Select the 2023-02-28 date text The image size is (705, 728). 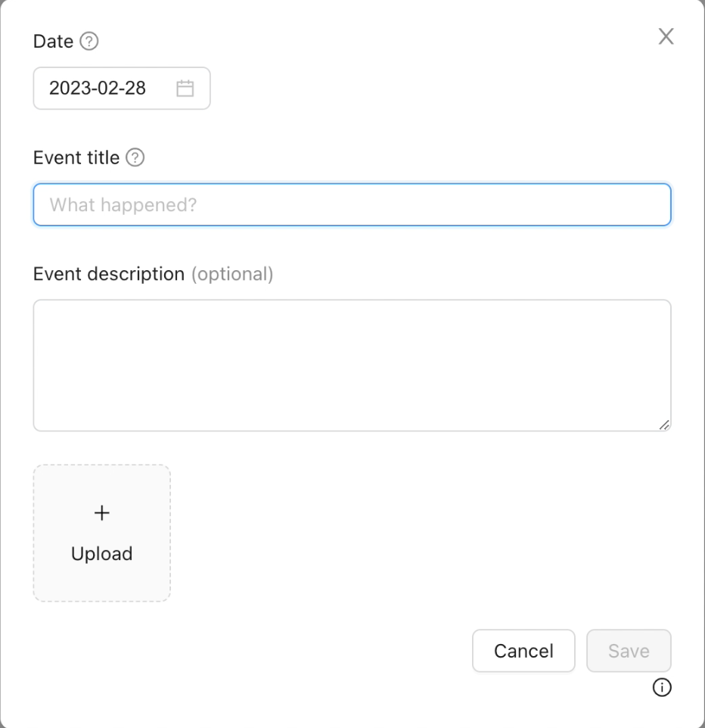[x=98, y=89]
